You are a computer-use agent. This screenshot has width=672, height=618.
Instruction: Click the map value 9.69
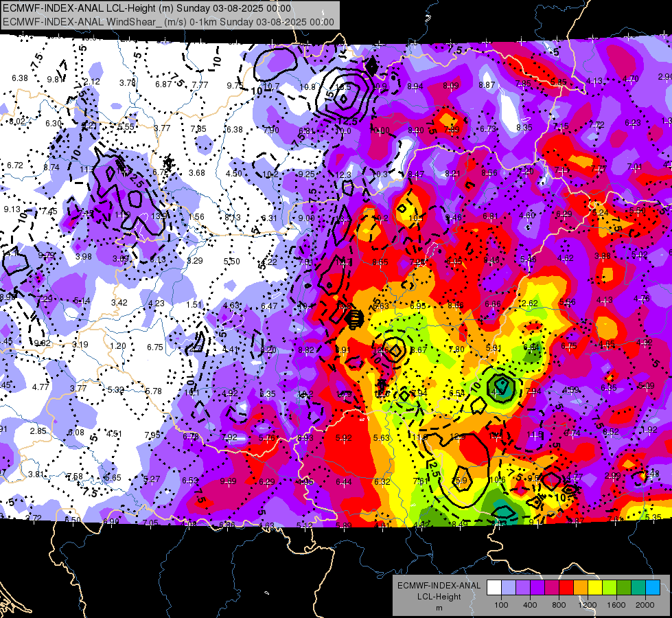coord(229,481)
